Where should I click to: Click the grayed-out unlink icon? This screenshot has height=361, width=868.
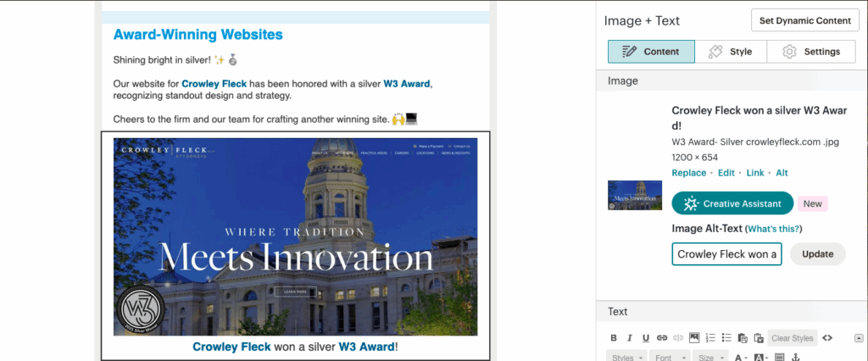coord(678,338)
